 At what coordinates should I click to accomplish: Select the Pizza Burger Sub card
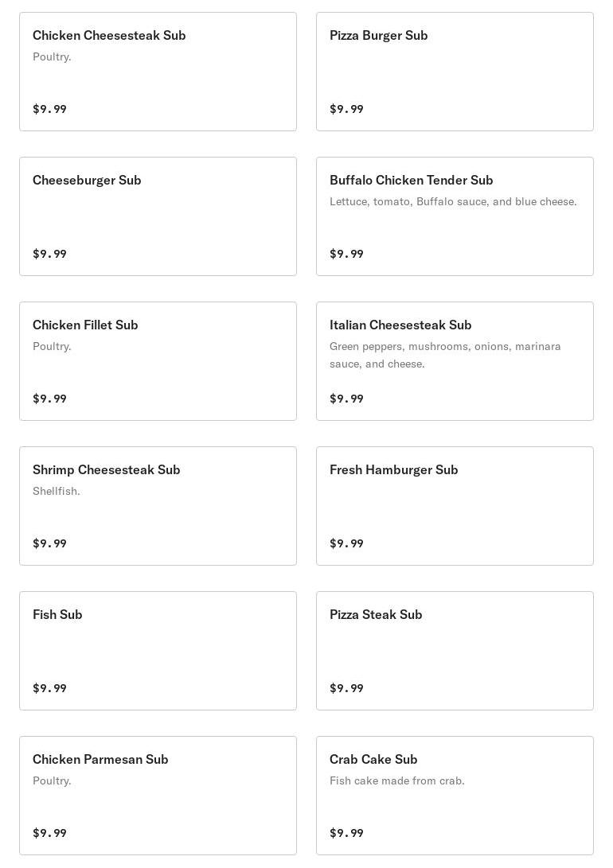[x=455, y=72]
